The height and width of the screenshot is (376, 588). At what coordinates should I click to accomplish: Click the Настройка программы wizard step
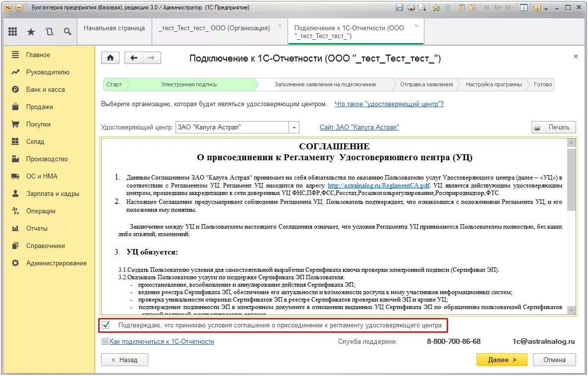pyautogui.click(x=493, y=84)
